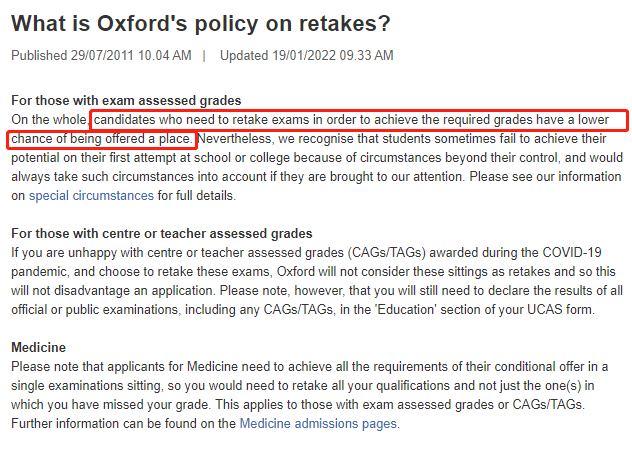This screenshot has width=632, height=450.
Task: Click the 'single examinations sitting' phrase
Action: (87, 385)
